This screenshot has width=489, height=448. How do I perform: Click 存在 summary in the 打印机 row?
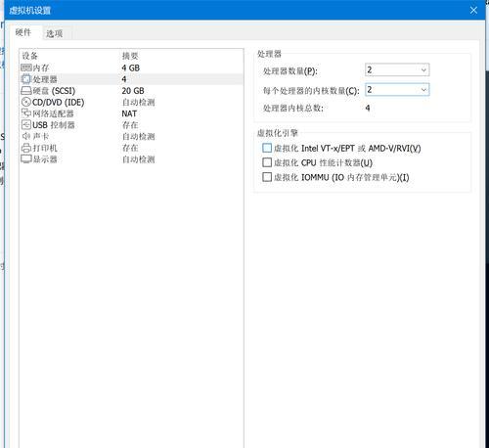pos(130,148)
